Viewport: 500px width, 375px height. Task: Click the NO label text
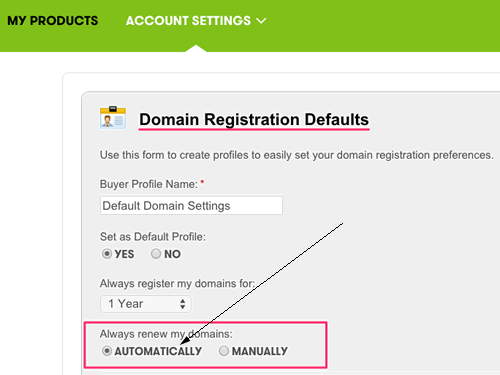pyautogui.click(x=172, y=254)
